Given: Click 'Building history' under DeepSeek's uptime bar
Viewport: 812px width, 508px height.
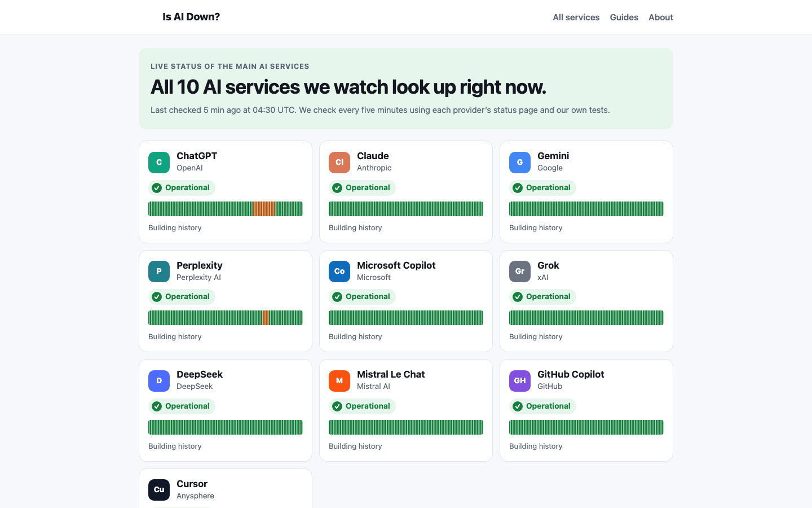Looking at the screenshot, I should (175, 446).
